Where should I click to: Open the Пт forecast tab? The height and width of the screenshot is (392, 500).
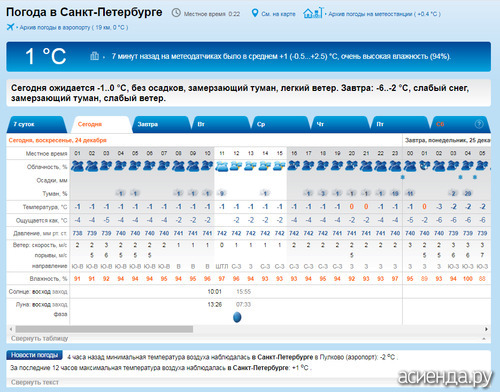coord(400,124)
